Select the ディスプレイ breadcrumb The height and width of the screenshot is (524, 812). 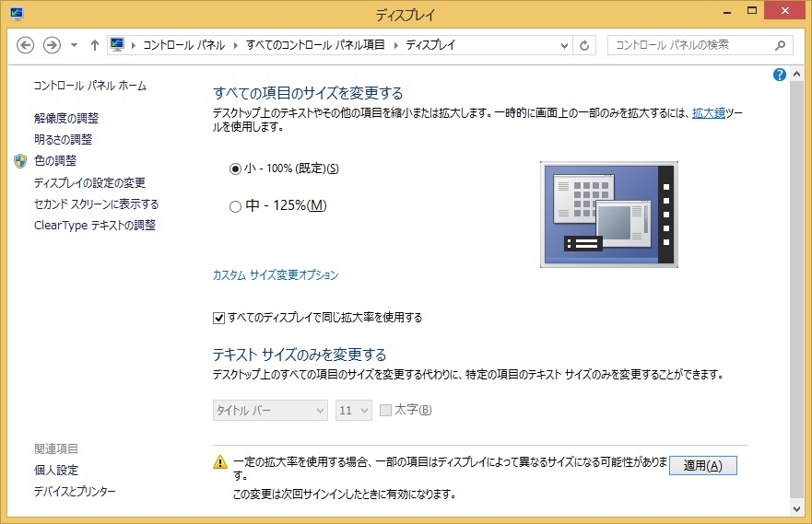(430, 45)
